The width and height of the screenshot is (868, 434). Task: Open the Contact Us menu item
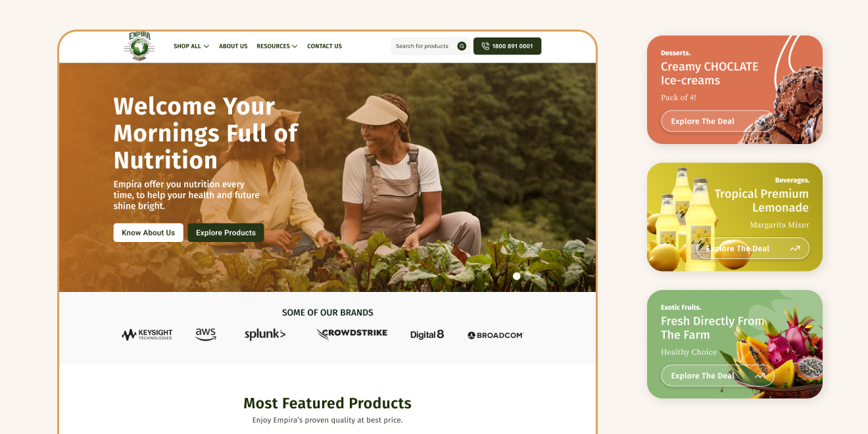coord(325,46)
